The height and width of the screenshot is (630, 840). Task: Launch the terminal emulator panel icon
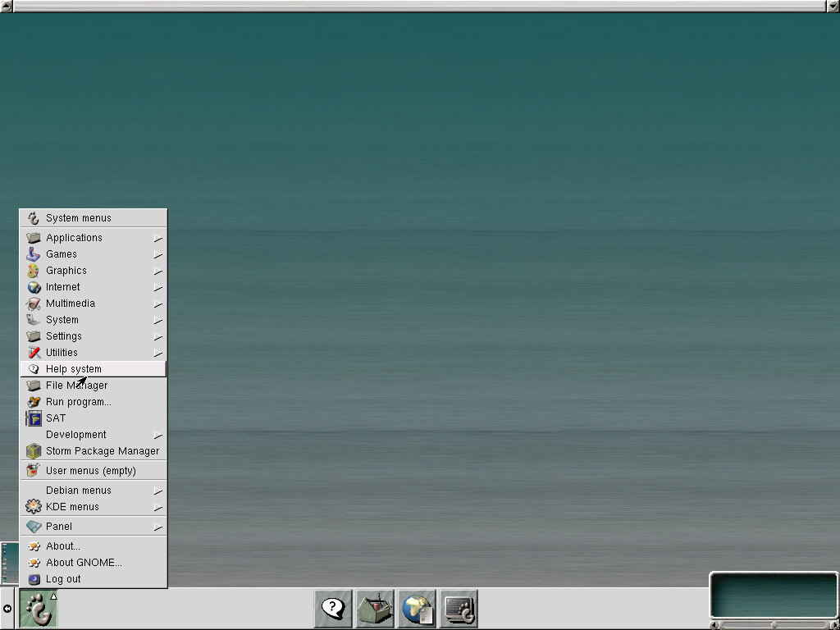459,609
